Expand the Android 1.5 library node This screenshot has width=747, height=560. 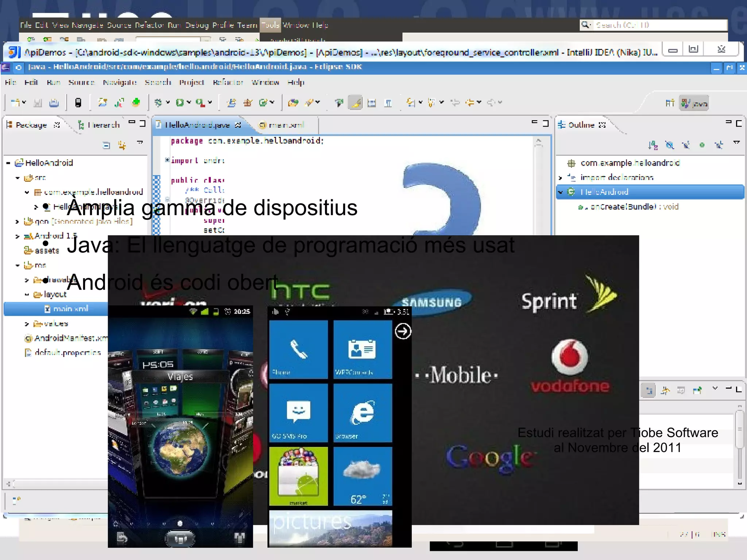[17, 236]
